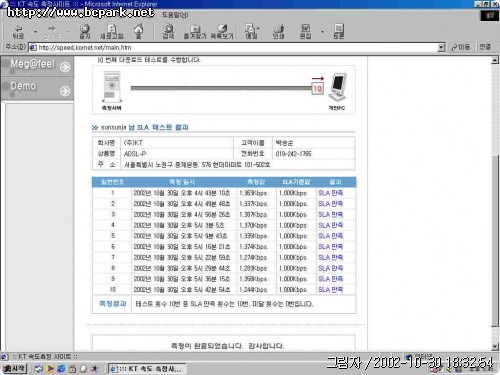Click the 편집 edit toolbar icon
This screenshot has width=500, height=375.
click(305, 32)
